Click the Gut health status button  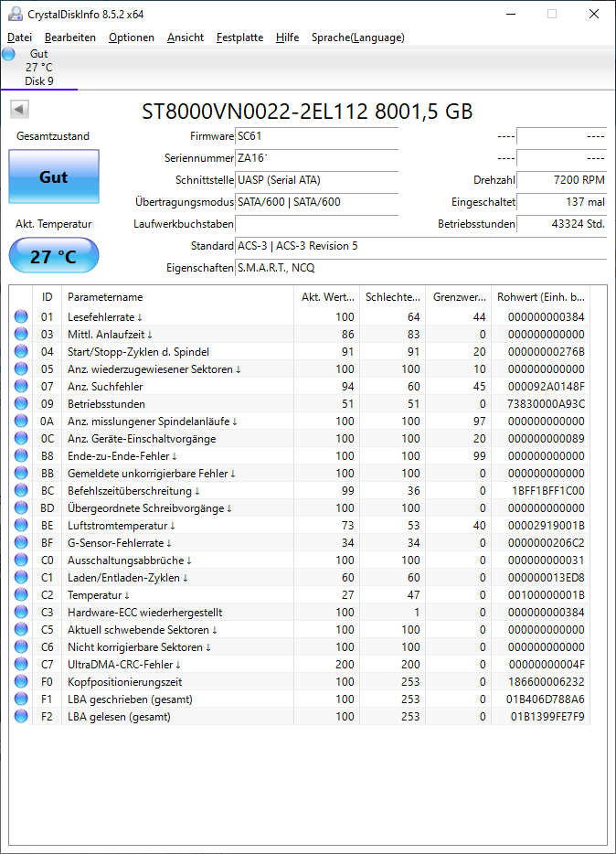54,177
